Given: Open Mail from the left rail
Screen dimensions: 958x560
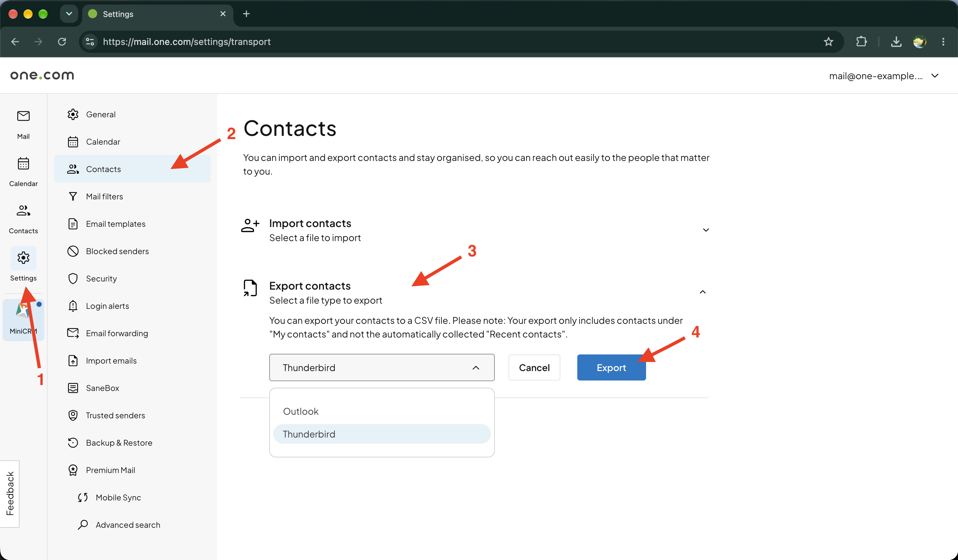Looking at the screenshot, I should coord(23,125).
